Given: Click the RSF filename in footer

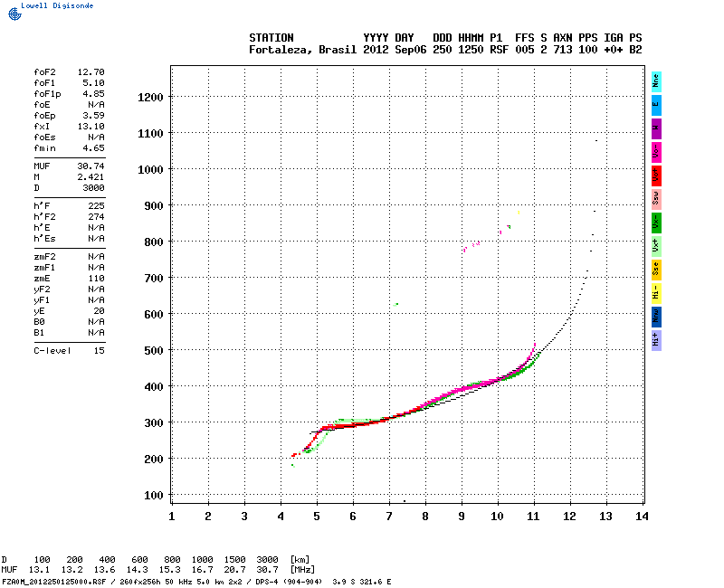Looking at the screenshot, I should click(54, 582).
